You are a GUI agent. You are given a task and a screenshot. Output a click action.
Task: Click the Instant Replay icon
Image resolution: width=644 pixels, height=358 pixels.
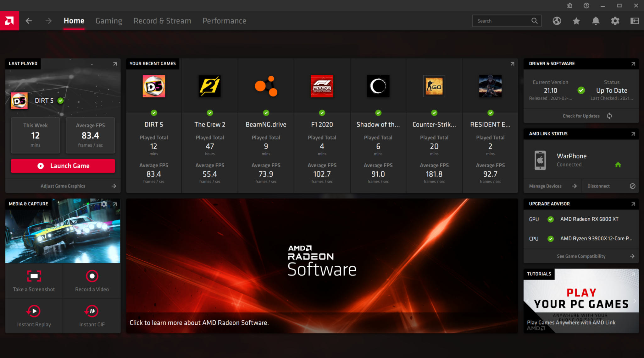pos(34,310)
